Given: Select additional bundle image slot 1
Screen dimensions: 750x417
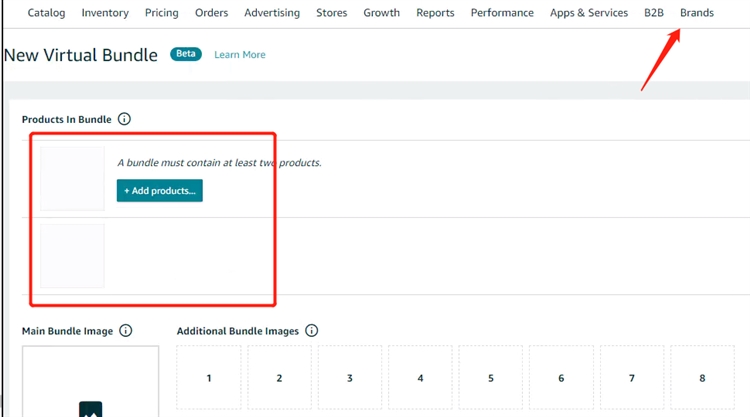Looking at the screenshot, I should (209, 378).
